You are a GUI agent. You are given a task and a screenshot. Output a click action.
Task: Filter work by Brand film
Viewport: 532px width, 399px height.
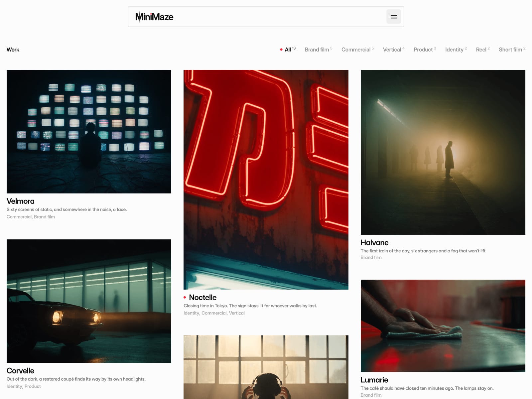click(x=319, y=50)
